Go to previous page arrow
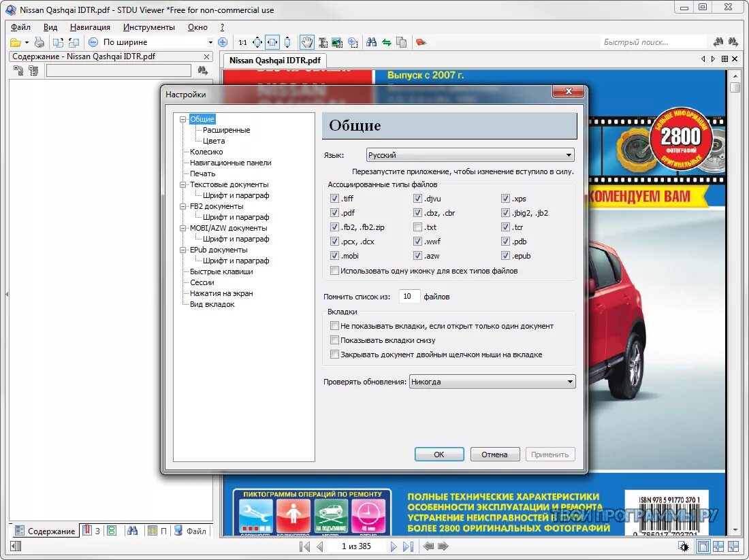This screenshot has width=749, height=560. pos(319,546)
